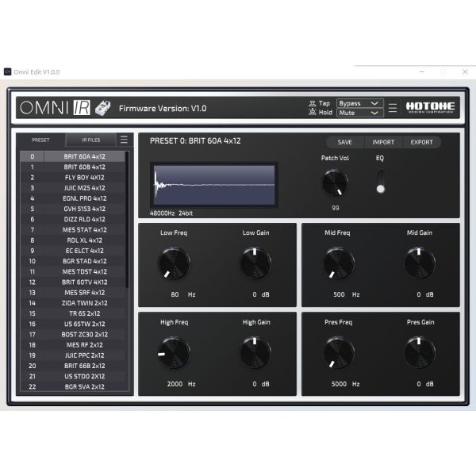476x476 pixels.
Task: Click the High Freq value 2000
Action: click(x=175, y=384)
